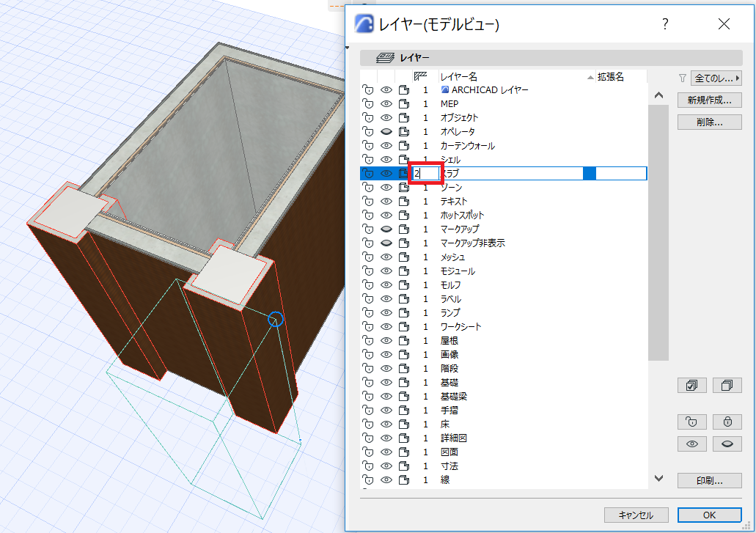756x533 pixels.
Task: Hide the ワークシート layer via eye
Action: click(386, 327)
